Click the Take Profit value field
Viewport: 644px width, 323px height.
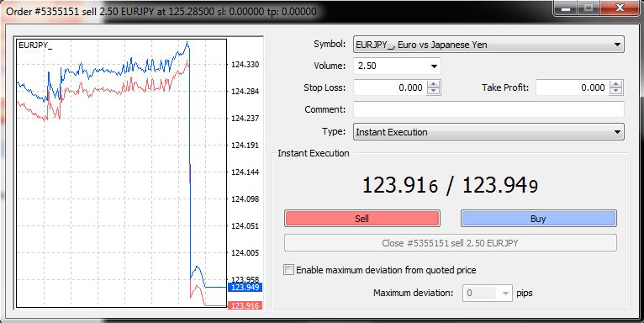[573, 87]
